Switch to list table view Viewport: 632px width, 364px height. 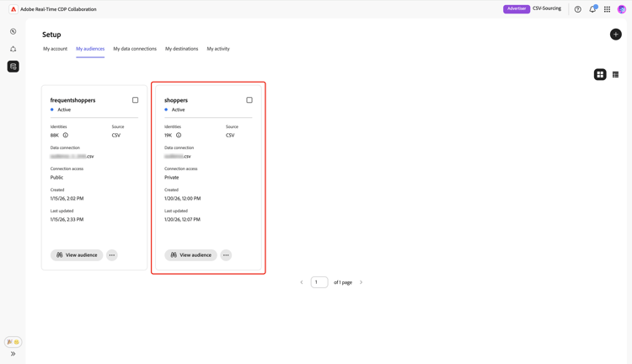click(x=615, y=75)
